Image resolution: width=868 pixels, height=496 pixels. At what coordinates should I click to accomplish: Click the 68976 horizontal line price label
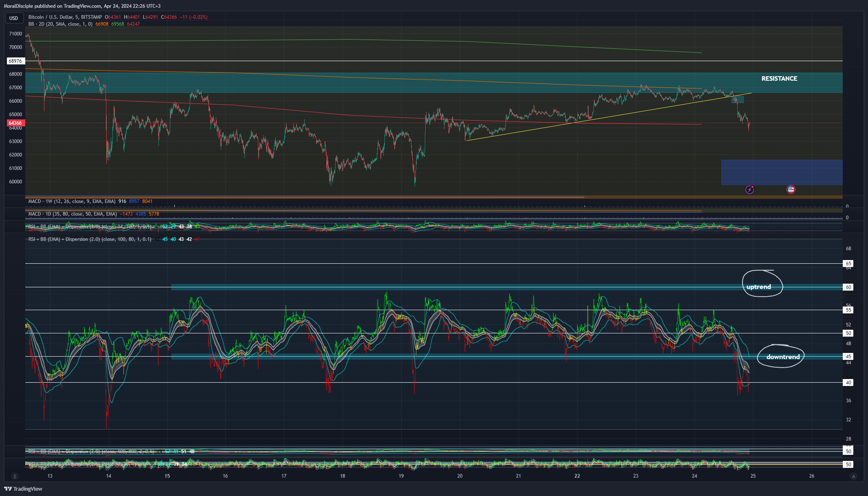15,61
